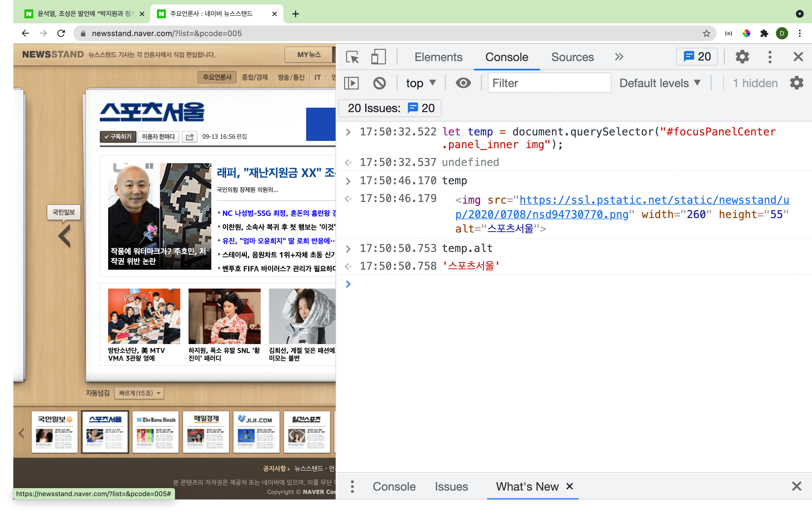Viewport: 812px width, 515px height.
Task: Select the 주요언론사 category tab
Action: 217,77
